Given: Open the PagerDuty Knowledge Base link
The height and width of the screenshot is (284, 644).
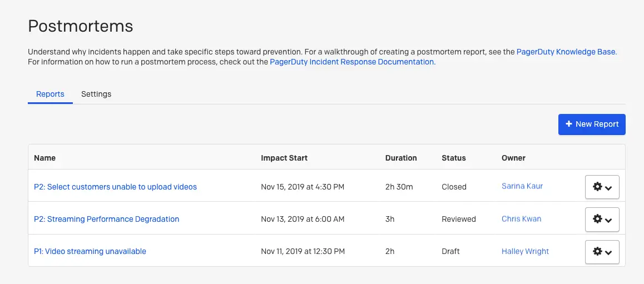Looking at the screenshot, I should (566, 52).
